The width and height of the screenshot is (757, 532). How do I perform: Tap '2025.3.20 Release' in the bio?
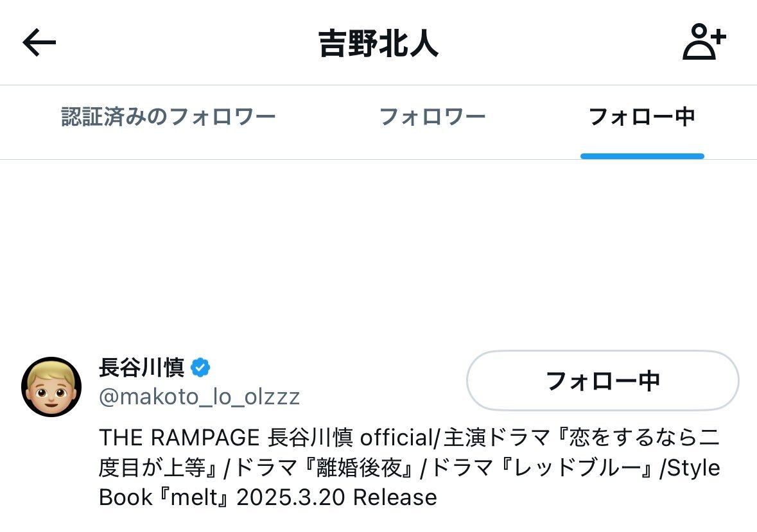336,497
